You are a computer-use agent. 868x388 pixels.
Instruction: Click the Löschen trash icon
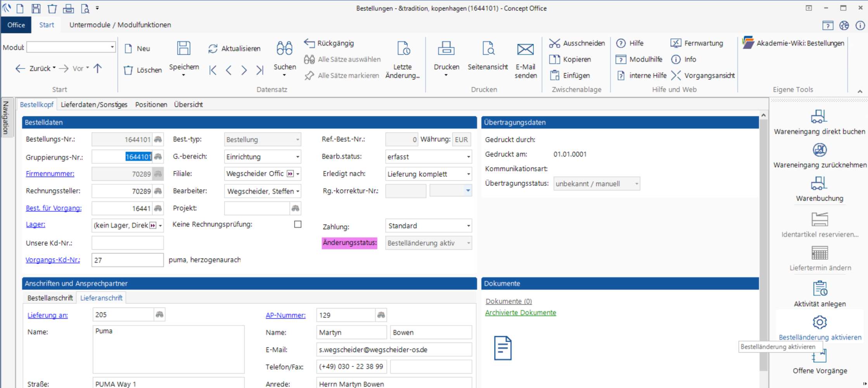(x=128, y=70)
